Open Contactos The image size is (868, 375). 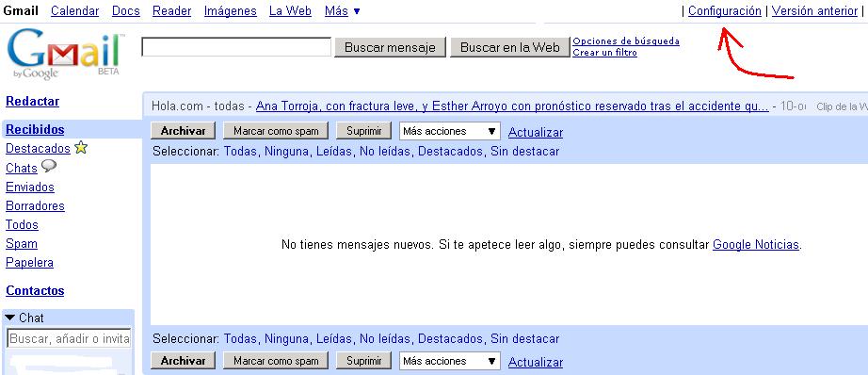35,291
